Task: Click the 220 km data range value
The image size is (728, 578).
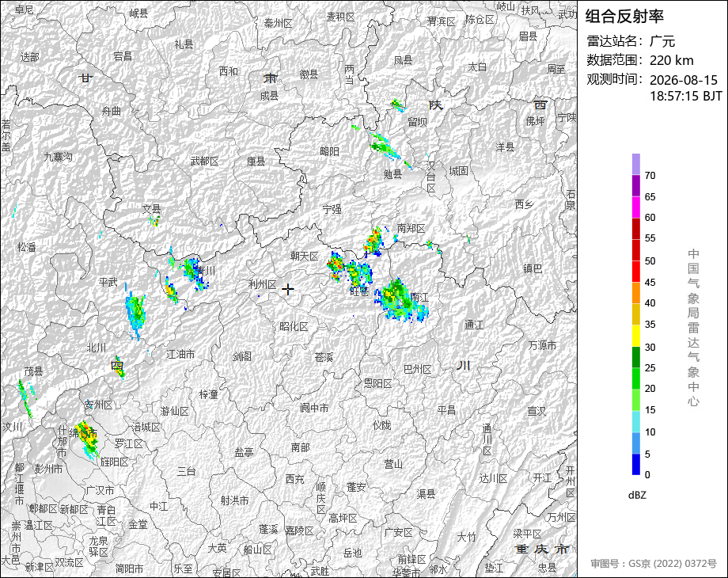Action: pos(671,60)
